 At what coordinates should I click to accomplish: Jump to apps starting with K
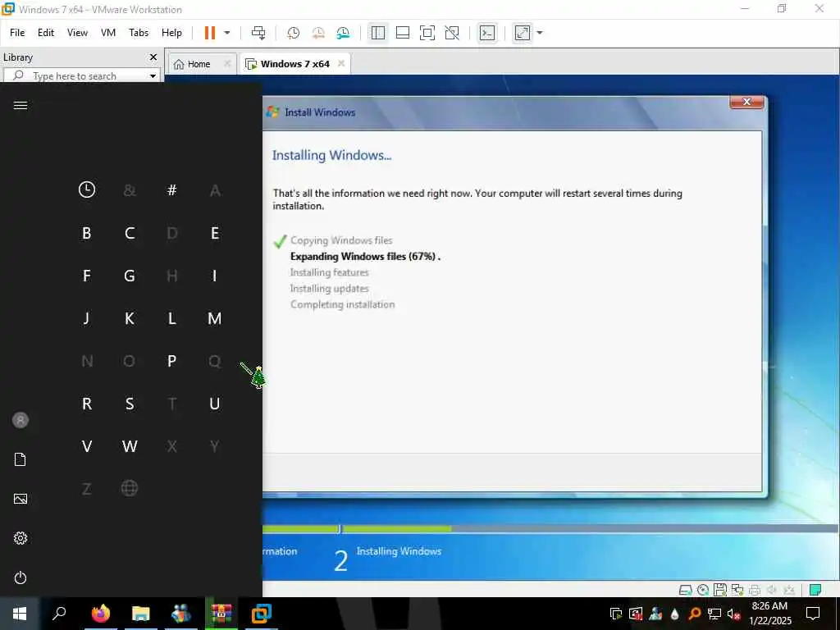130,319
